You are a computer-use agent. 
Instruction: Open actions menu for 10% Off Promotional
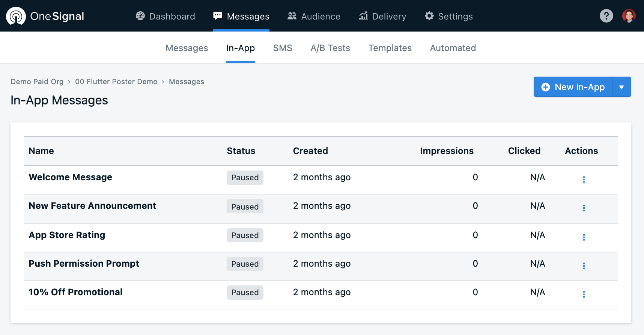[x=584, y=294]
